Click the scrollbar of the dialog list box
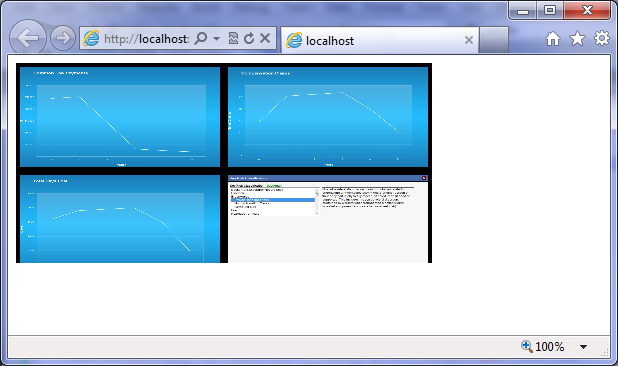618x366 pixels. coord(317,201)
